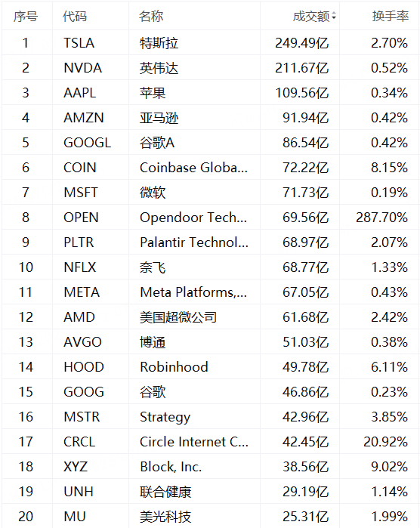Open the AMZN row code
Screen dimensions: 420x528
84,118
